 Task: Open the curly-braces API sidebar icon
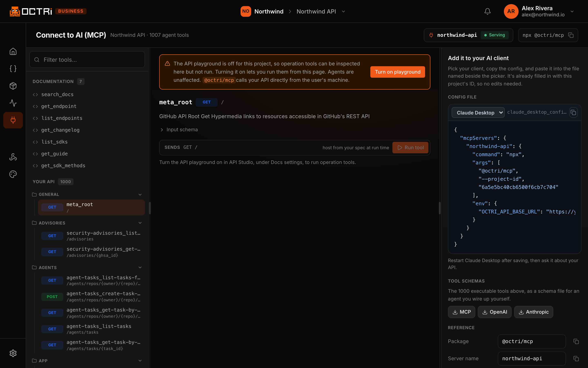tap(13, 69)
